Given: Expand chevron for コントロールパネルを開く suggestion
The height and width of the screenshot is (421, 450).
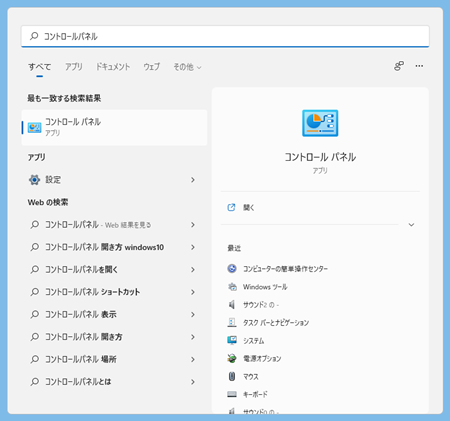Looking at the screenshot, I should 193,269.
